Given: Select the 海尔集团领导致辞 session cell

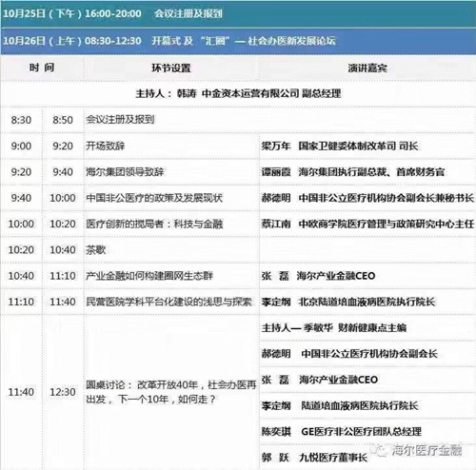Looking at the screenshot, I should pyautogui.click(x=171, y=172).
